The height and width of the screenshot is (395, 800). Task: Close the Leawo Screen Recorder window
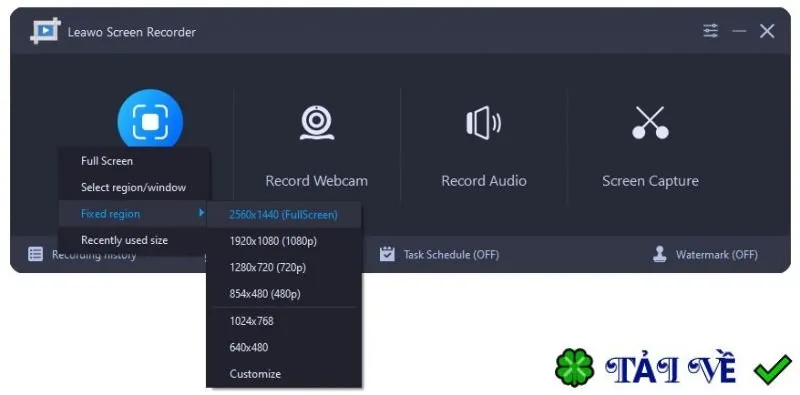point(767,31)
